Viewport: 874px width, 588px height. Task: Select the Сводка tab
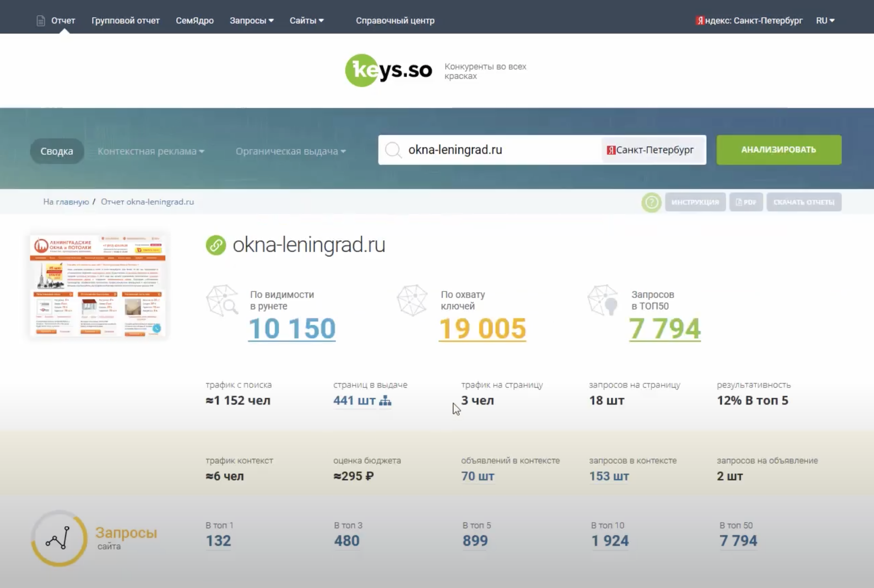57,151
